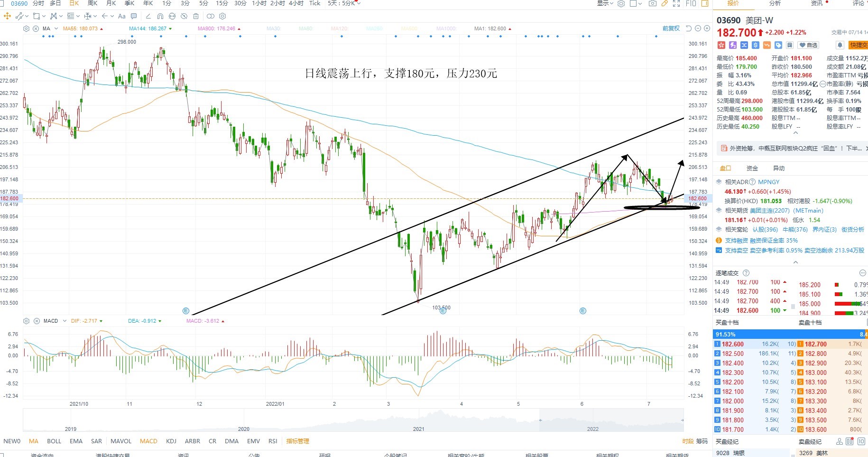
Task: Toggle the MAVOL volume indicator
Action: 121,441
